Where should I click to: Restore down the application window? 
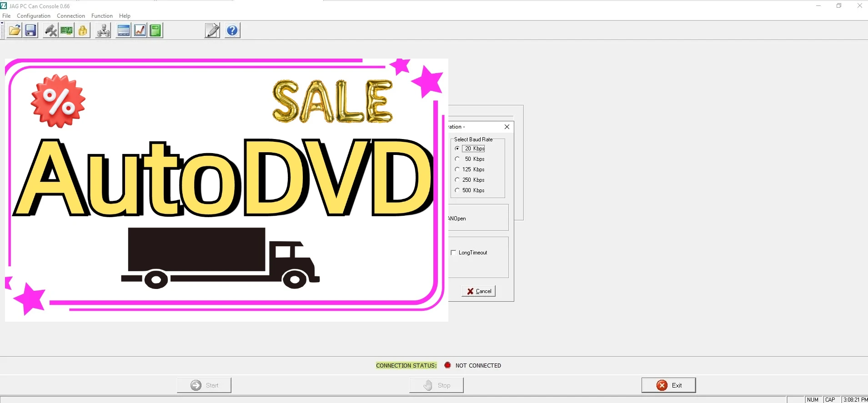pyautogui.click(x=839, y=6)
